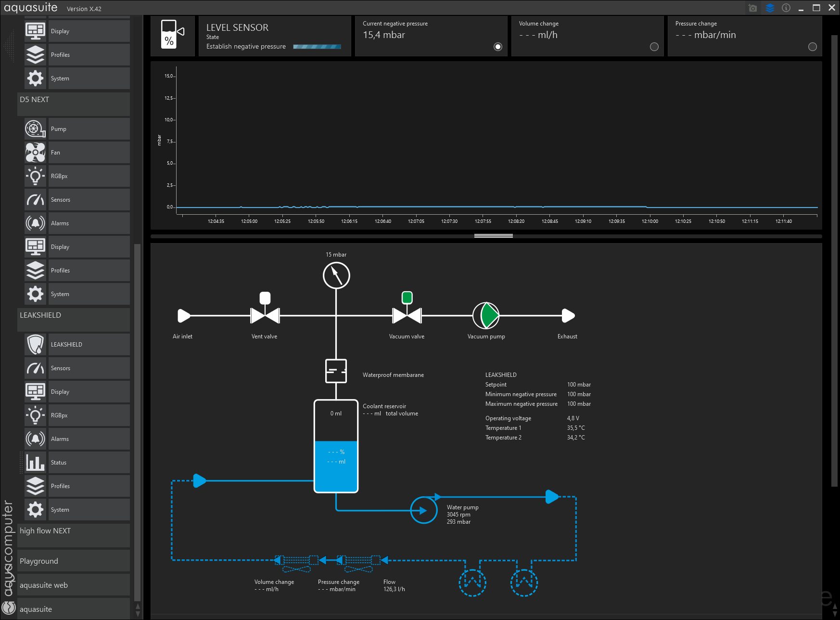Expand the high flow NEXT section

[x=74, y=535]
